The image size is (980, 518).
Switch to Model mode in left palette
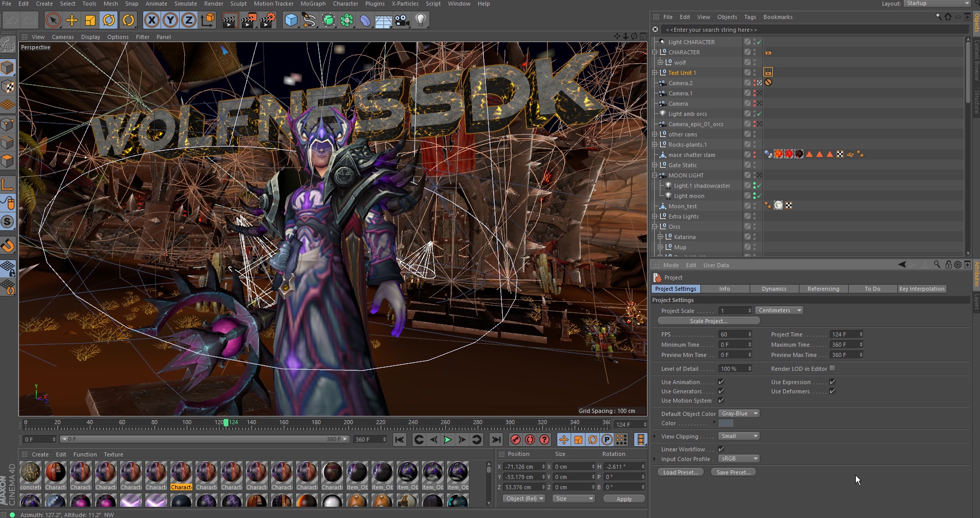click(x=8, y=68)
